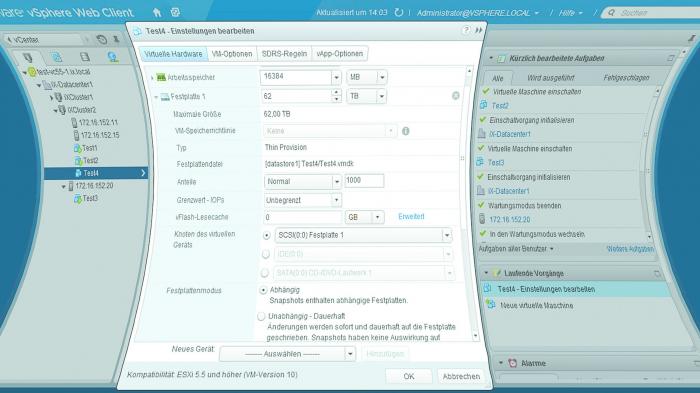Select SATA(0:0) device node radio button

coord(265,273)
